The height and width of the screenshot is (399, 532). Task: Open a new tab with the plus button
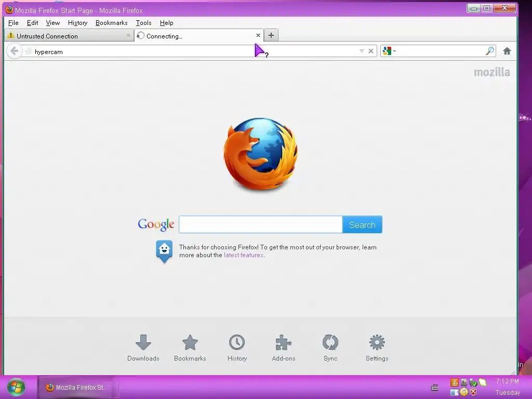271,35
